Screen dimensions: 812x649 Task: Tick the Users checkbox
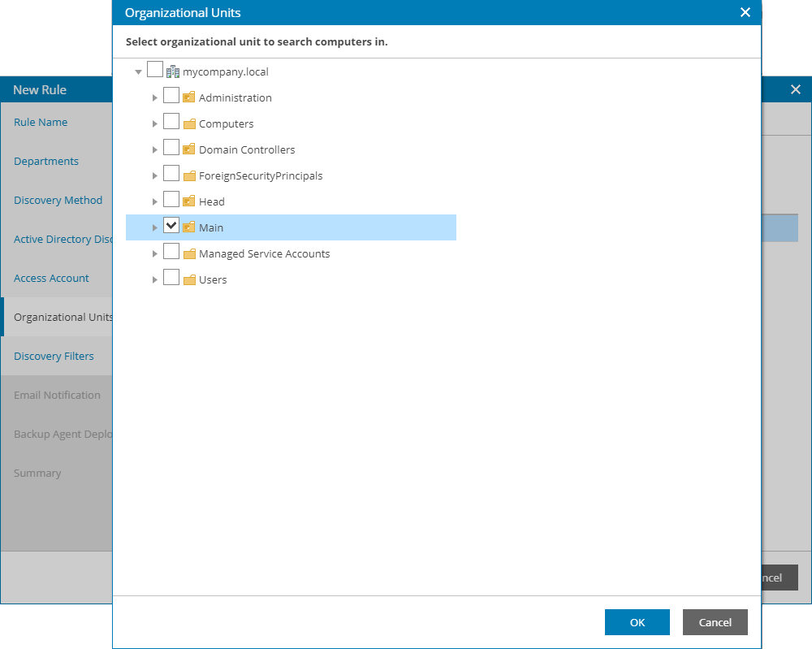171,279
